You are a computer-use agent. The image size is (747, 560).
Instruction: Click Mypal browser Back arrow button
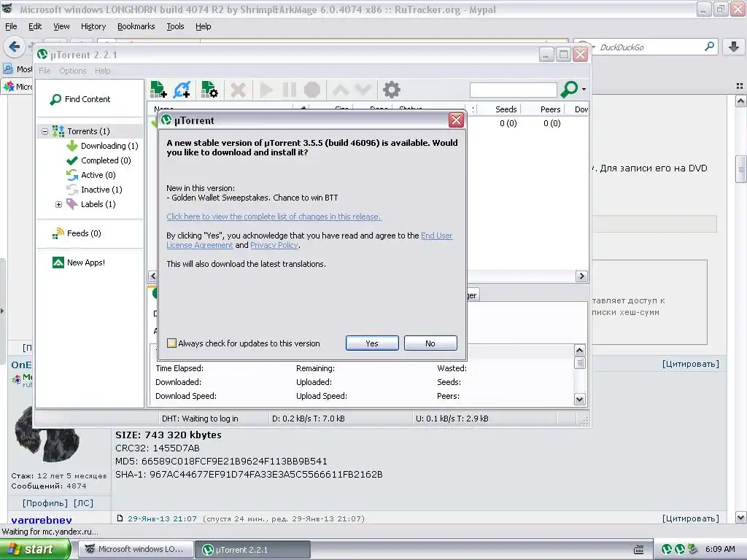[x=15, y=47]
